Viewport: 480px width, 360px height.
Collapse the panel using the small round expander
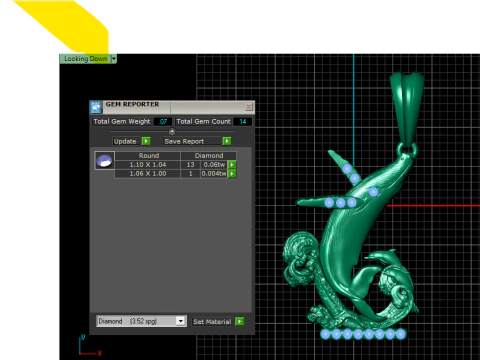(172, 131)
